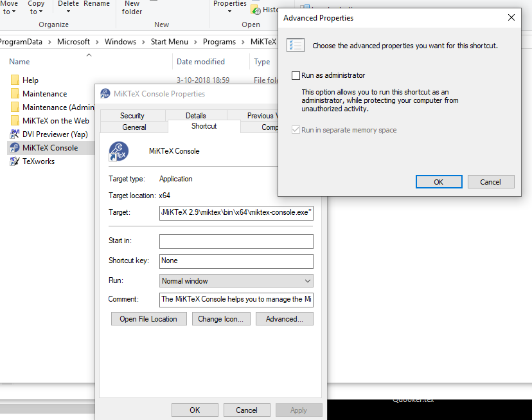Sort files by the Name column header
Image resolution: width=532 pixels, height=420 pixels.
[x=19, y=61]
